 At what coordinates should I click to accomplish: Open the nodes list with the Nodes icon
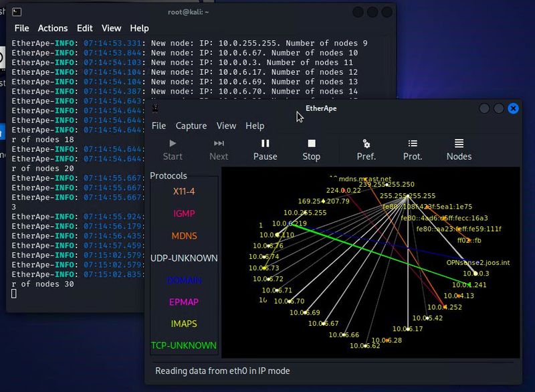[x=459, y=149]
